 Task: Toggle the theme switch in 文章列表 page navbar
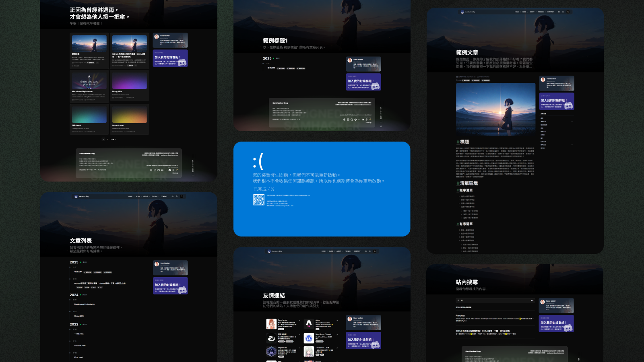point(177,196)
